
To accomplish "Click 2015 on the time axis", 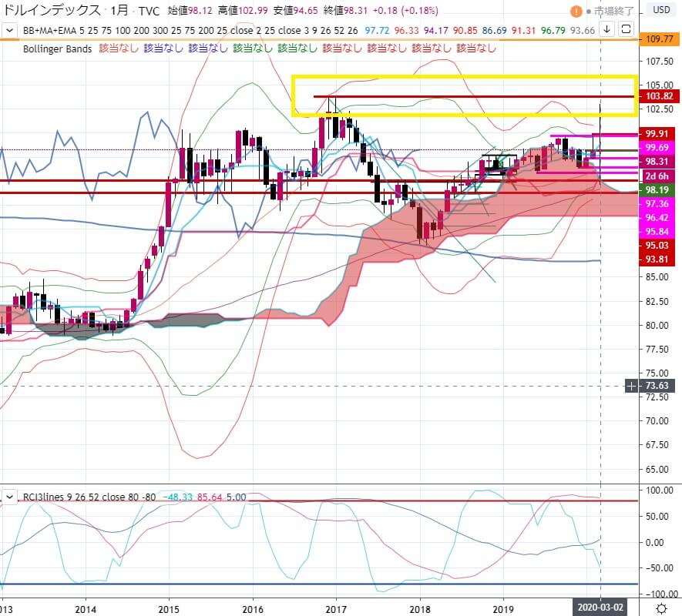I will point(169,609).
